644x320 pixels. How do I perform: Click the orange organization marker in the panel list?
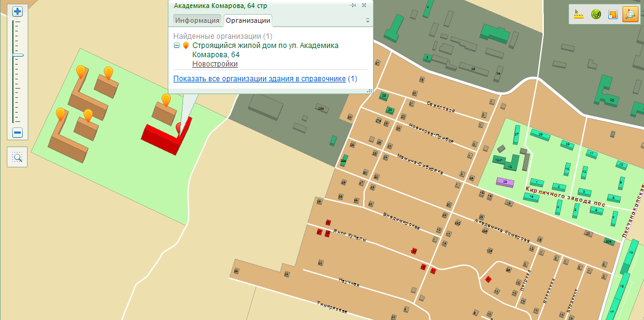pyautogui.click(x=186, y=46)
